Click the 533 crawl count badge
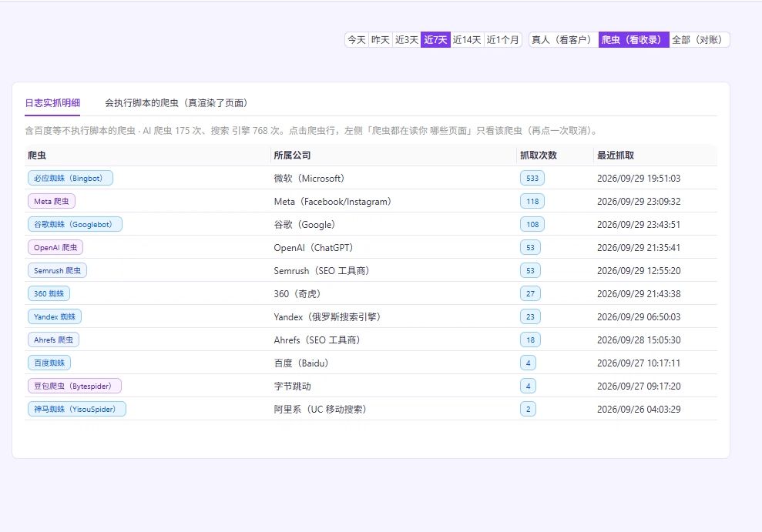The image size is (762, 532). (532, 178)
